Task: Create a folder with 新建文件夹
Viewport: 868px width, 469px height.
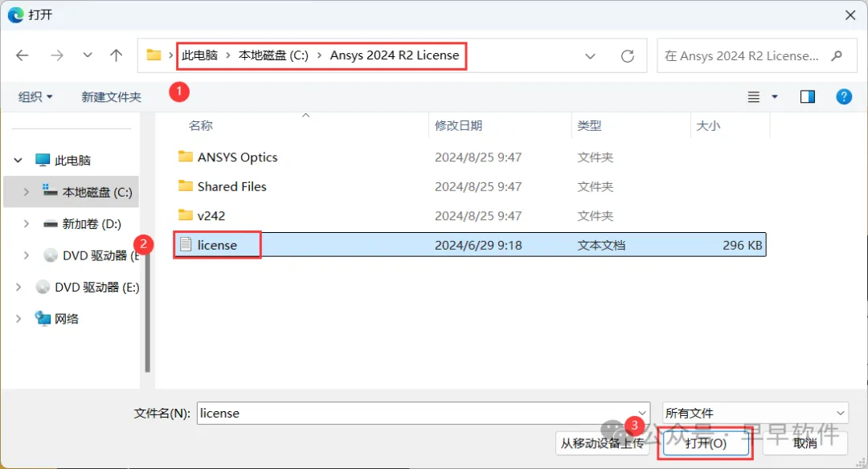Action: 111,97
